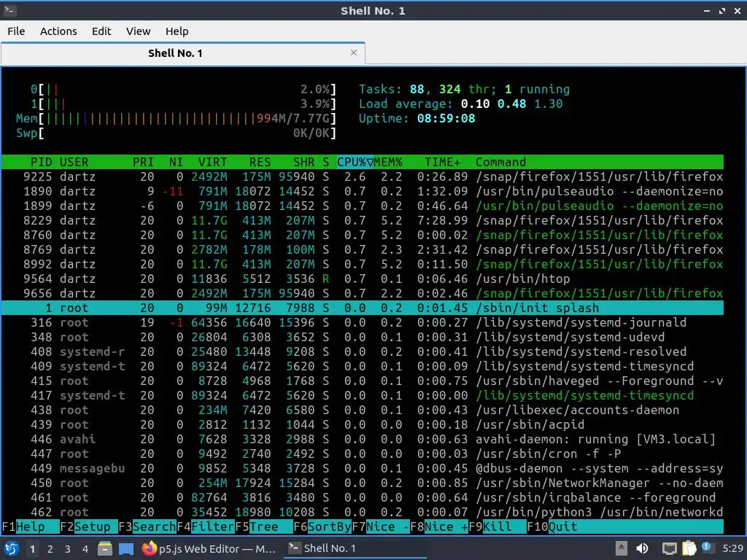
Task: Close the Shell No. 1 tab
Action: tap(354, 52)
